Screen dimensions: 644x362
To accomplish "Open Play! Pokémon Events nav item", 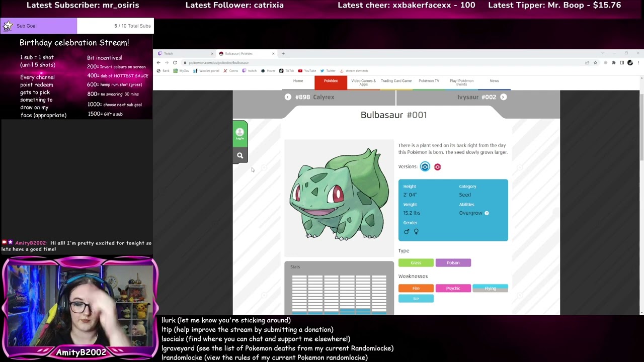I will click(461, 82).
